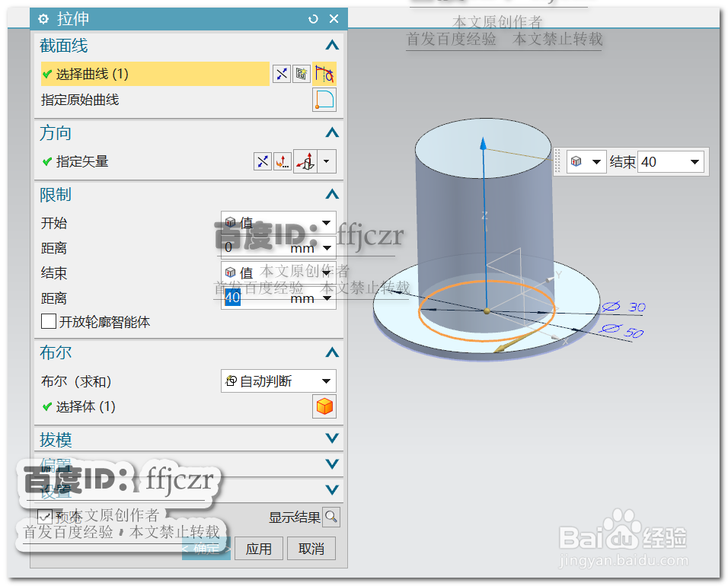
Task: Open the 结束 limit 值 dropdown
Action: pyautogui.click(x=326, y=272)
